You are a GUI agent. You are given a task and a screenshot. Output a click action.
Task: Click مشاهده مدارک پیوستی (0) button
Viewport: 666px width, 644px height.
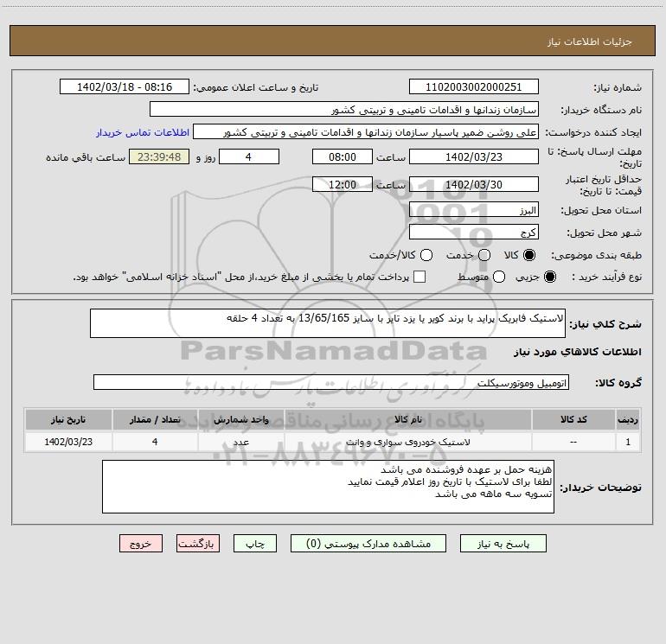(368, 544)
